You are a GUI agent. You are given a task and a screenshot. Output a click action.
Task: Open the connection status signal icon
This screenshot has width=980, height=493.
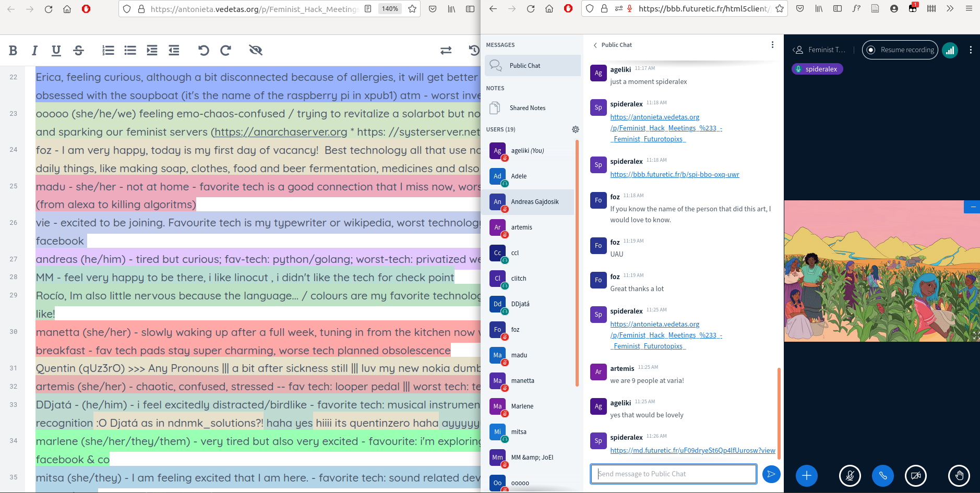pos(950,50)
